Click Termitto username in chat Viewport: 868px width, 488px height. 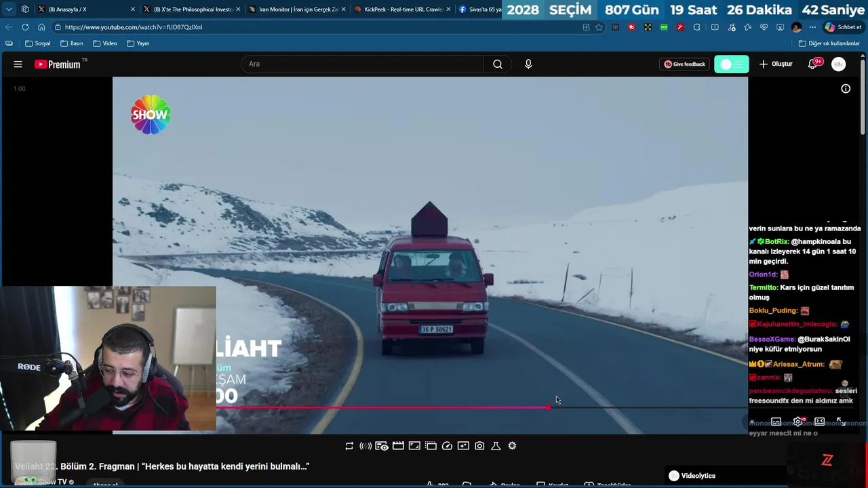pyautogui.click(x=764, y=287)
